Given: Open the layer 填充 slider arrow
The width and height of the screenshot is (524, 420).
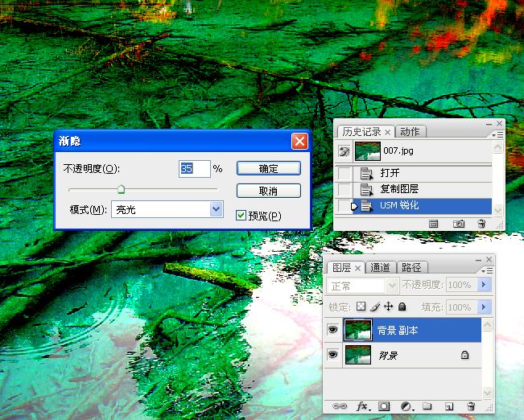Looking at the screenshot, I should (x=484, y=307).
